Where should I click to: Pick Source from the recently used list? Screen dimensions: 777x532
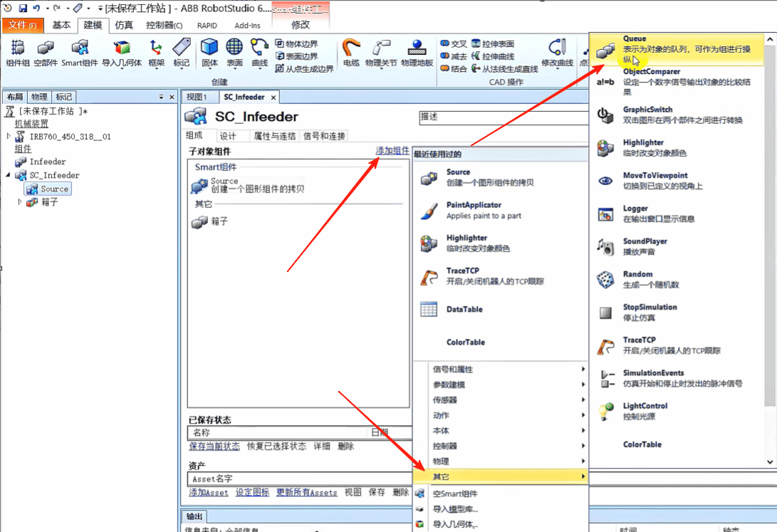[x=501, y=177]
